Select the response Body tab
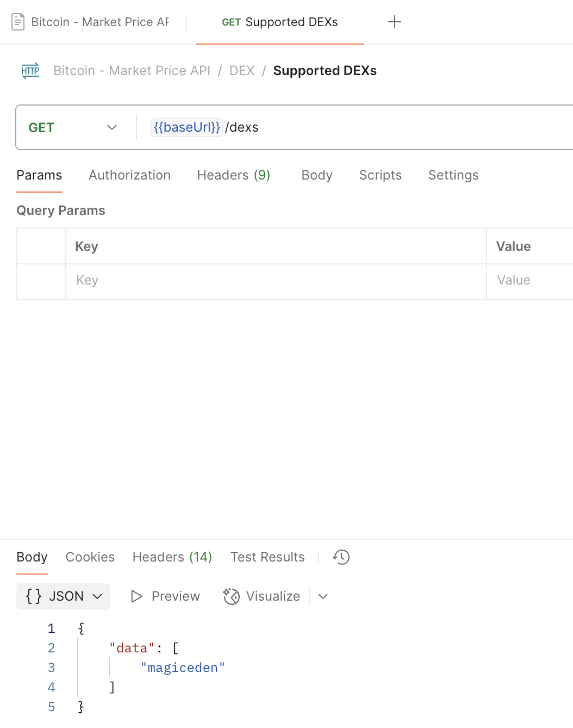Screen dimensions: 573x728 pos(32,557)
